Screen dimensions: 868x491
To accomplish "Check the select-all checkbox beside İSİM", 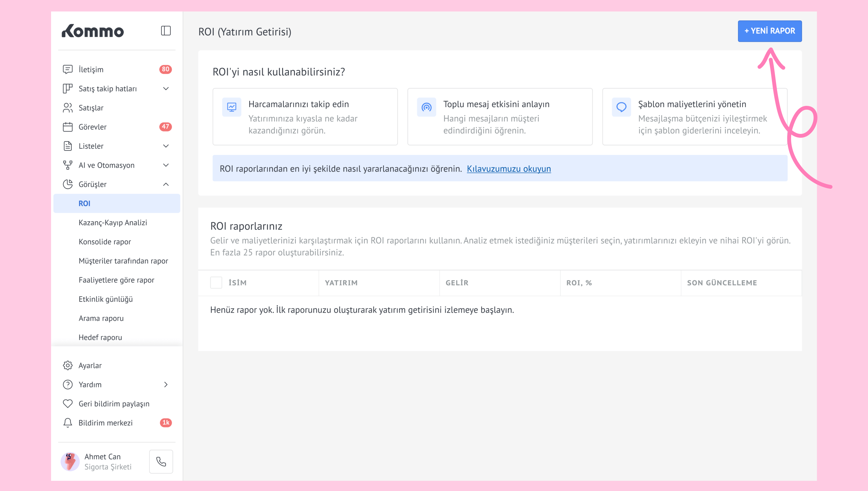I will tap(216, 282).
